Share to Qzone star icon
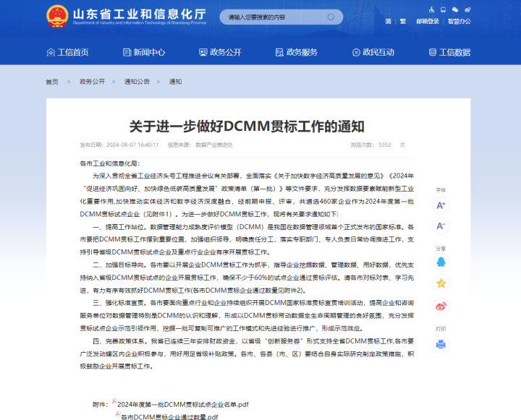This screenshot has height=420, width=521. point(441,283)
